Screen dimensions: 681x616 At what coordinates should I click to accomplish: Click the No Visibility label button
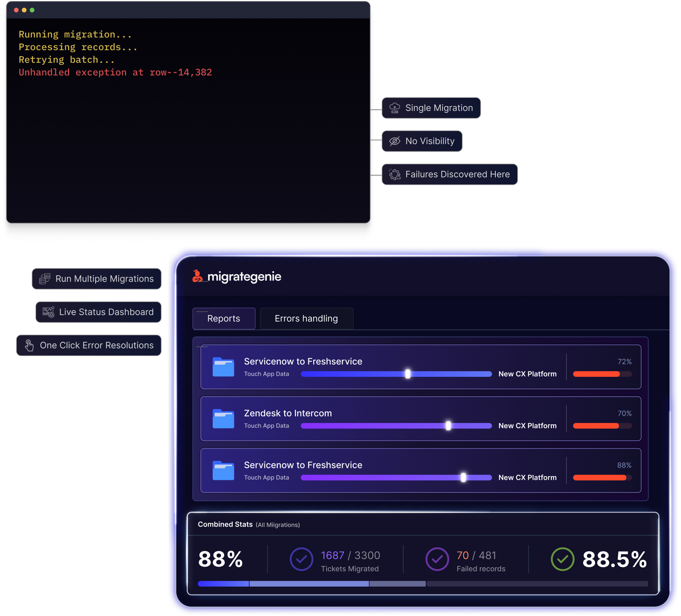click(422, 141)
